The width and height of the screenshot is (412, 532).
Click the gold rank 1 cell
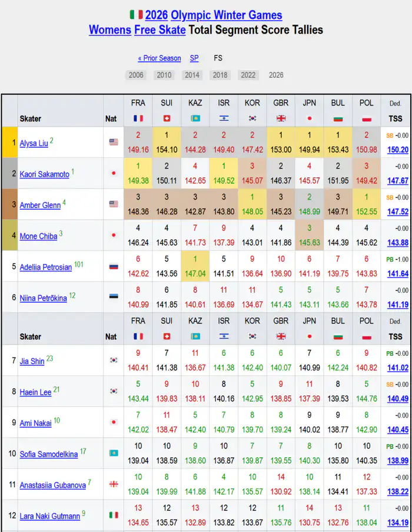coord(9,142)
